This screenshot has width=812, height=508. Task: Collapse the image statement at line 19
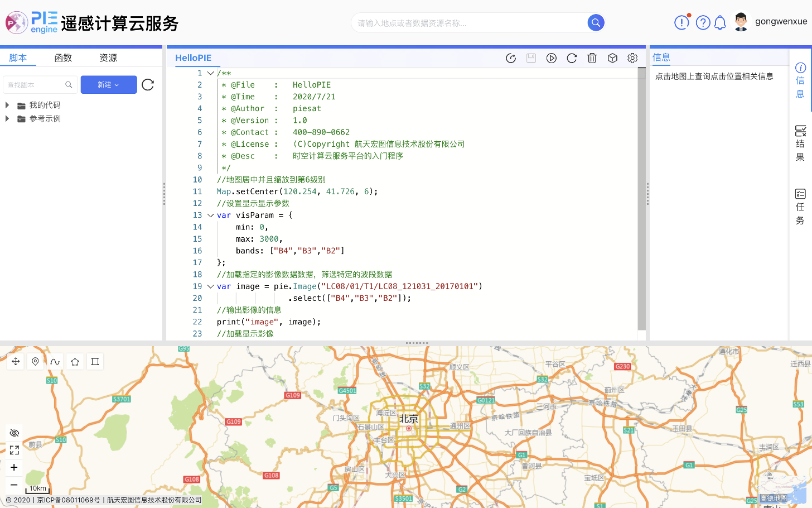point(210,286)
